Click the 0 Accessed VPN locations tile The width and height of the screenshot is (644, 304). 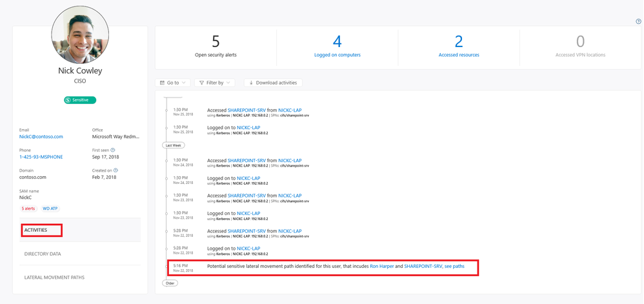[580, 47]
